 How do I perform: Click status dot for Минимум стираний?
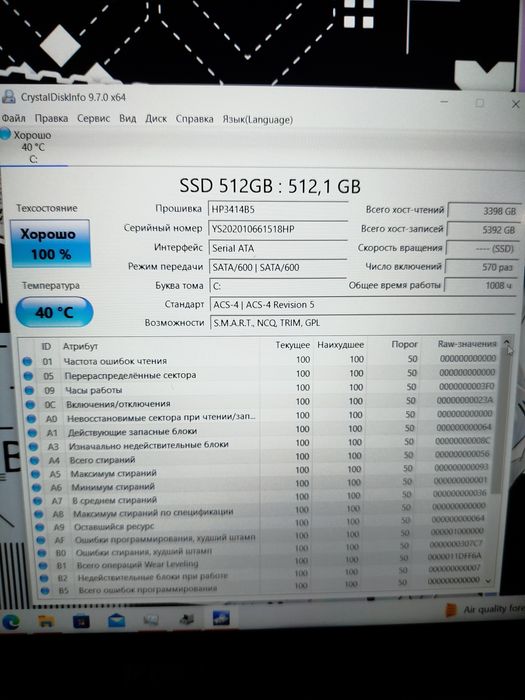tap(37, 488)
